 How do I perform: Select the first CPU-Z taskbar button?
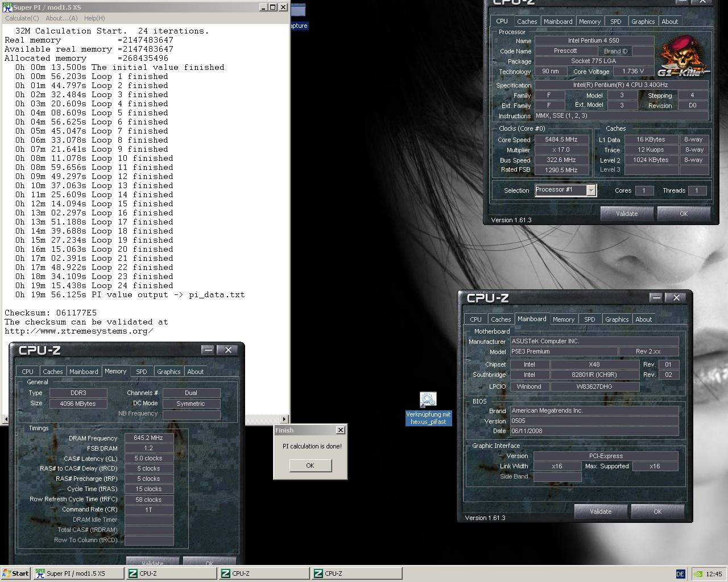tap(172, 573)
